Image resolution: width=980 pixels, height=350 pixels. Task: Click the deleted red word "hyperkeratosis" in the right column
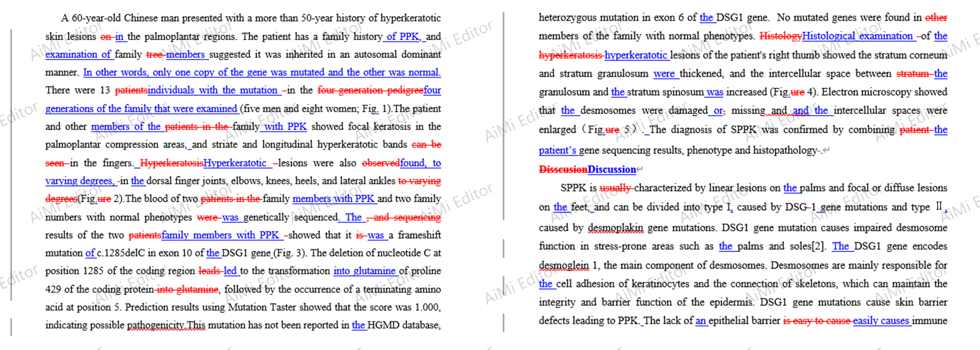click(571, 54)
